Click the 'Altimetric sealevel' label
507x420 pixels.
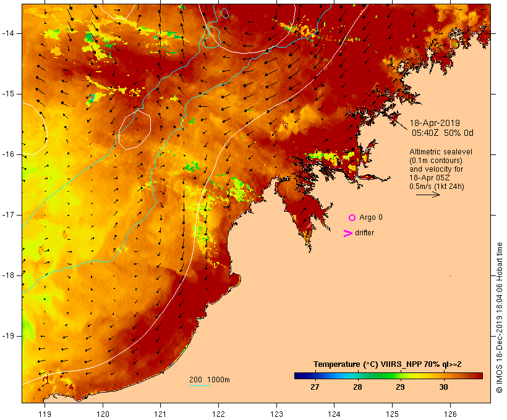pyautogui.click(x=441, y=152)
